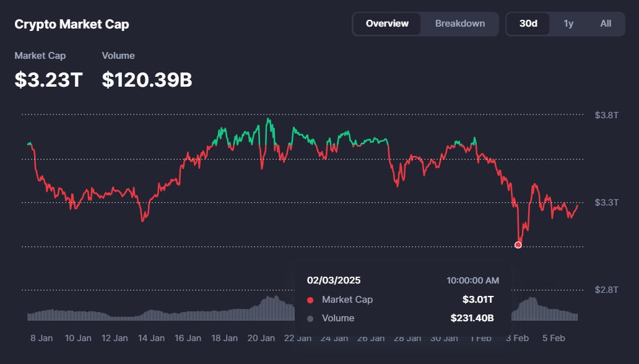Click the Market Cap label above $3.23T
Screen dimensions: 639x364
click(x=40, y=56)
